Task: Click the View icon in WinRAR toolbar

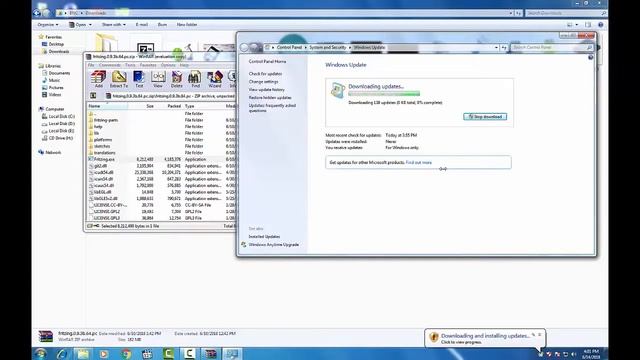Action: coord(158,79)
